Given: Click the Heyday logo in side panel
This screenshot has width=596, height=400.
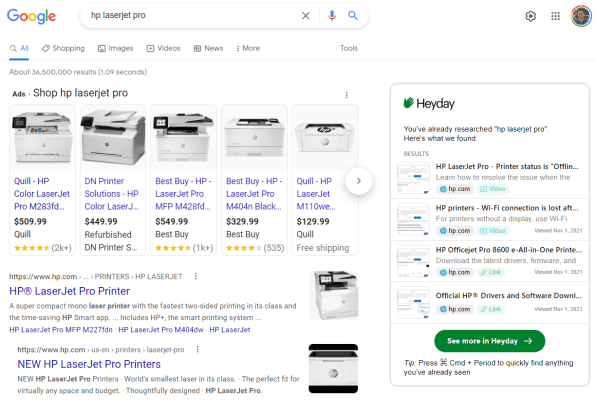Looking at the screenshot, I should (429, 103).
